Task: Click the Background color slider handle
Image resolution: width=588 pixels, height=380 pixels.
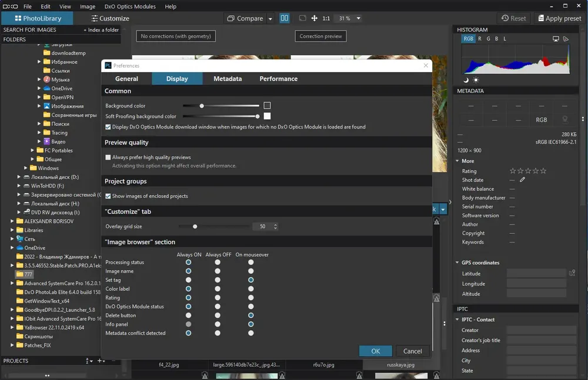Action: 202,106
